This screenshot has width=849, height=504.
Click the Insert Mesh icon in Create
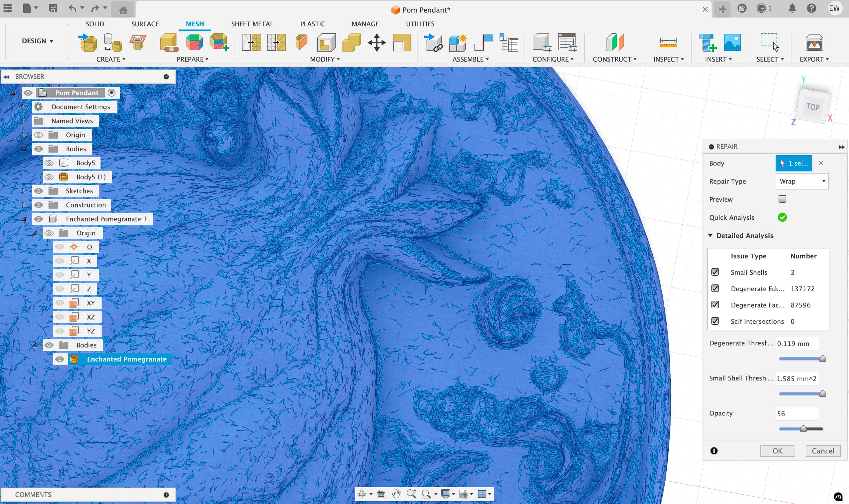point(88,43)
